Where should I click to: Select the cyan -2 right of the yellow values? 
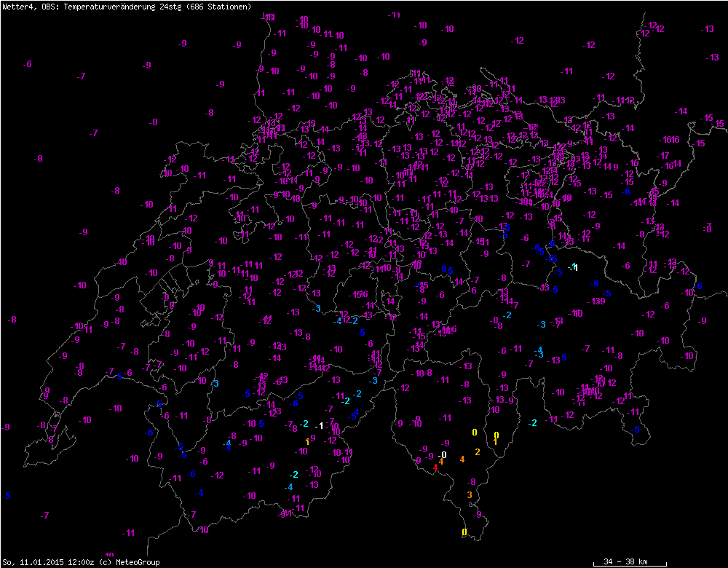532,423
